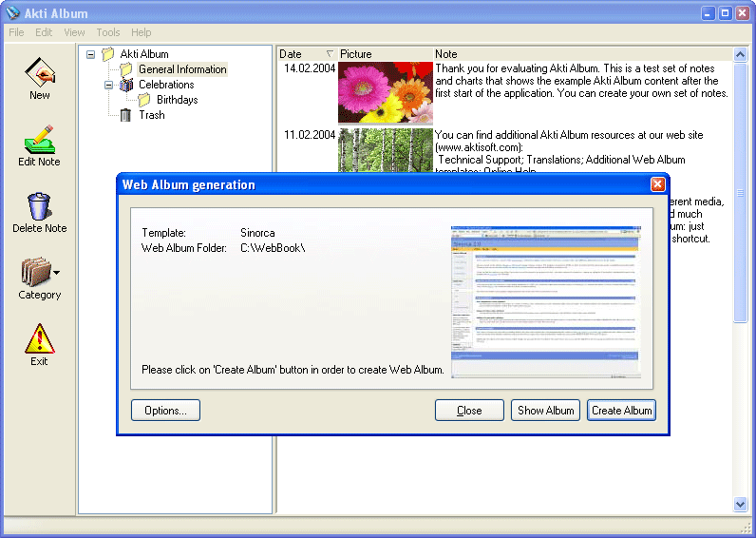
Task: Click the Show Album button
Action: coord(545,410)
